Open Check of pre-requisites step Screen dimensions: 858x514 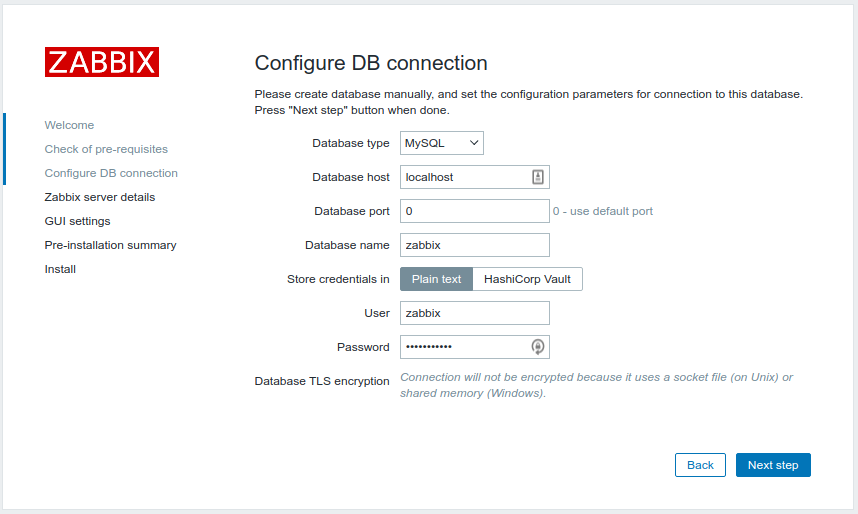[x=106, y=149]
